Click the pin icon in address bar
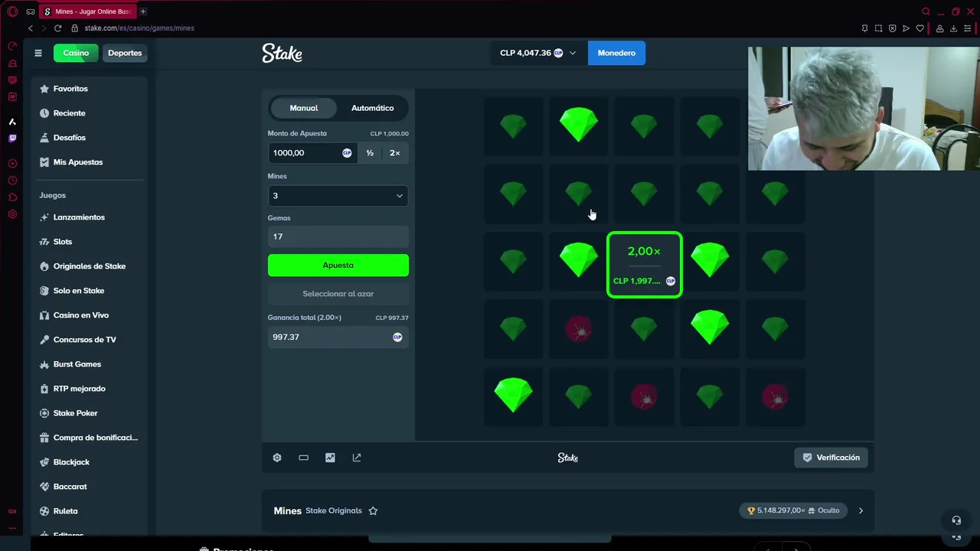Screen dimensions: 980x551 (864, 28)
